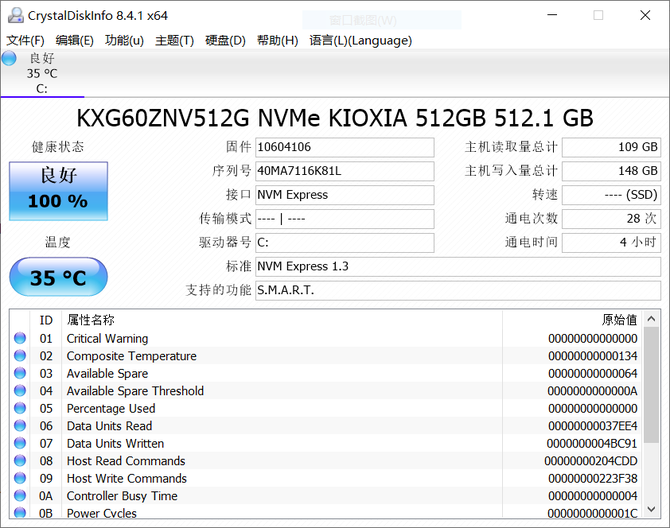Image resolution: width=670 pixels, height=528 pixels.
Task: Click status orb beside Host Write Commands row
Action: (20, 479)
